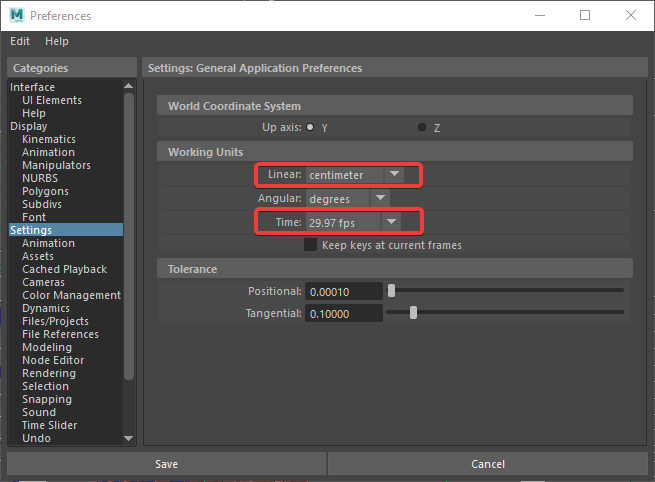Click the Cancel button
This screenshot has height=482, width=655.
tap(488, 464)
